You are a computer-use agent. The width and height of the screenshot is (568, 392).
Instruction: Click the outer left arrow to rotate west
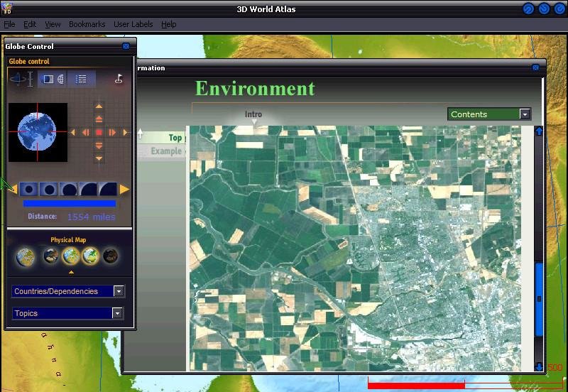[73, 133]
